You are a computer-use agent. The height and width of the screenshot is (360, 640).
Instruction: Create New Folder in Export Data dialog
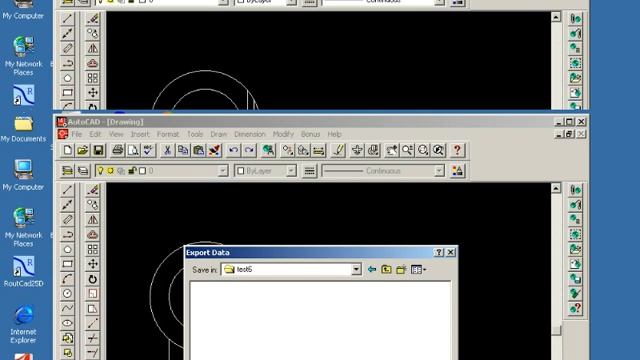point(401,269)
